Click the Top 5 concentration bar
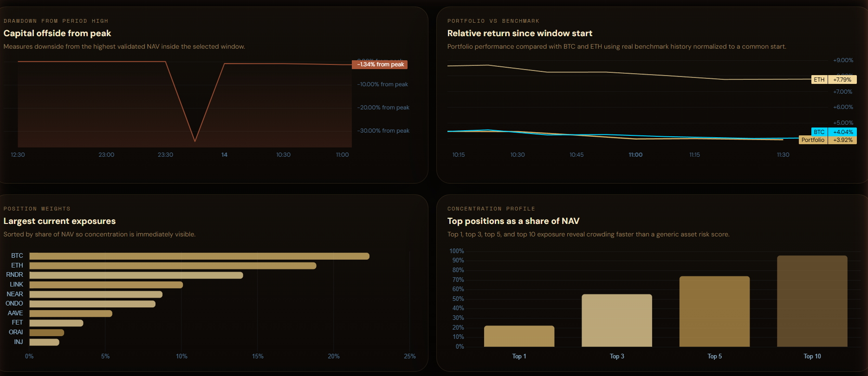The image size is (868, 376). click(x=714, y=312)
